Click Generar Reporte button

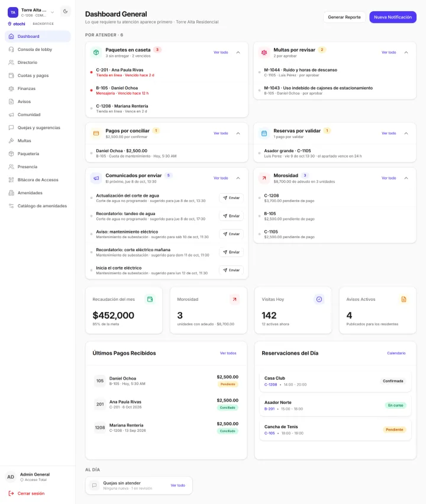[344, 17]
